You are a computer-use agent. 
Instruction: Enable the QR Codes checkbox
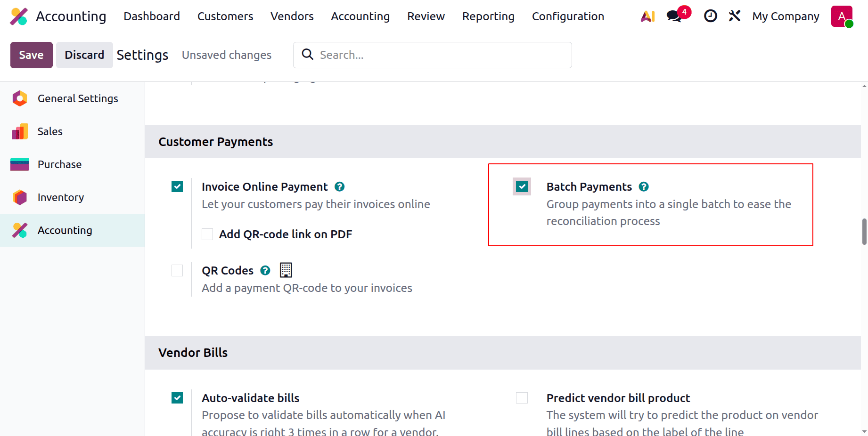tap(177, 271)
